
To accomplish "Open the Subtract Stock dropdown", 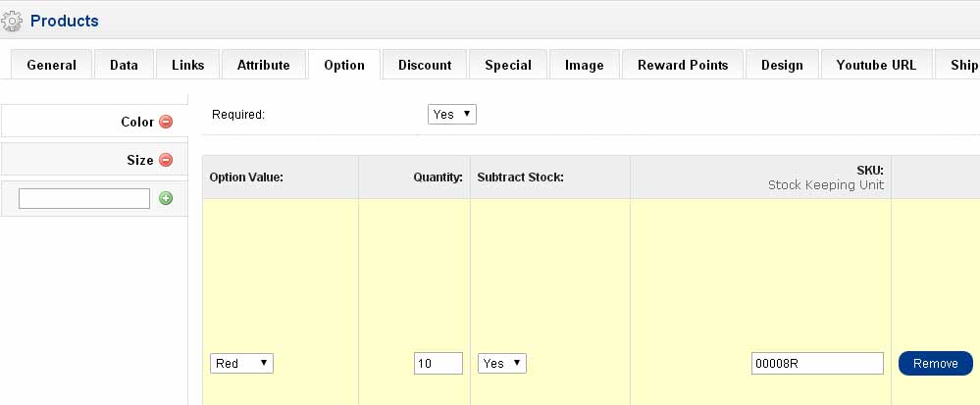I will pyautogui.click(x=502, y=363).
